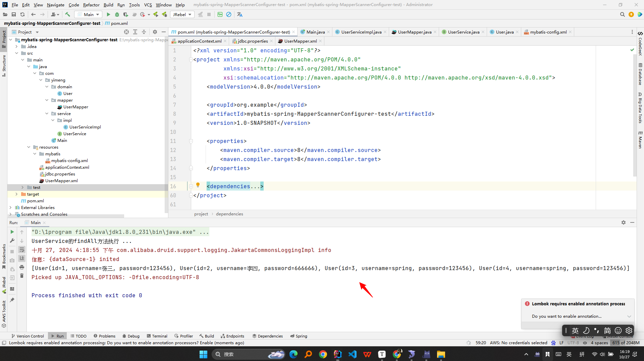The width and height of the screenshot is (644, 361).
Task: Expand the test folder in tree
Action: point(22,188)
